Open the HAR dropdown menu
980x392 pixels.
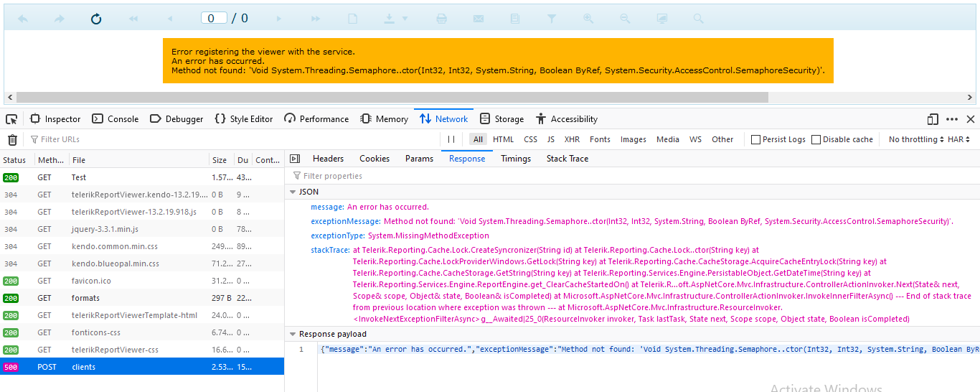(x=959, y=140)
